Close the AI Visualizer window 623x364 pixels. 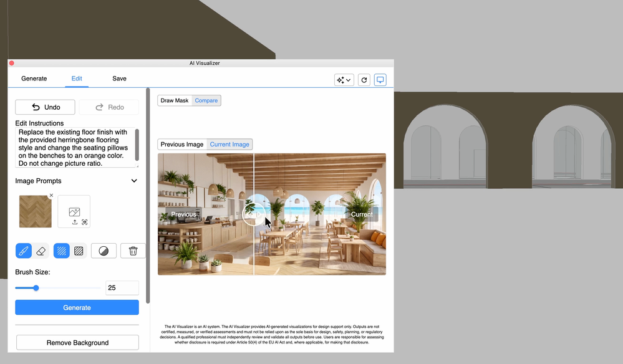click(x=12, y=63)
